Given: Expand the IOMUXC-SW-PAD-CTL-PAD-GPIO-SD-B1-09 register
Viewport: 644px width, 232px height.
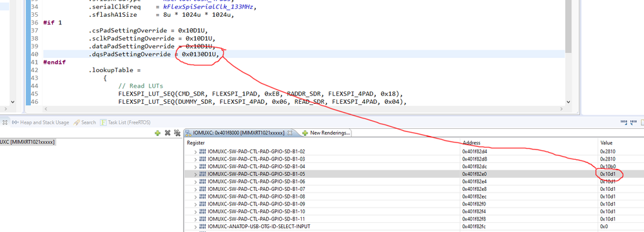Looking at the screenshot, I should [195, 204].
